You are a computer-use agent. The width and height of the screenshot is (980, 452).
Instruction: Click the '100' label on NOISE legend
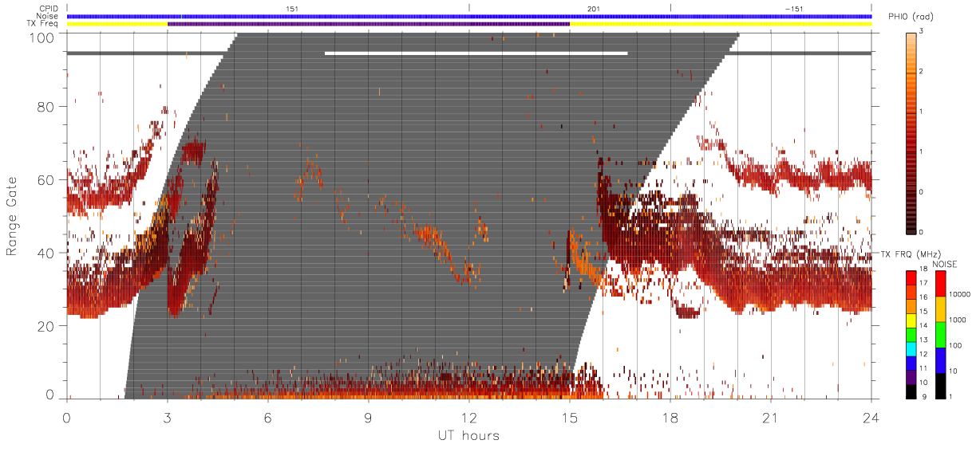(x=955, y=345)
